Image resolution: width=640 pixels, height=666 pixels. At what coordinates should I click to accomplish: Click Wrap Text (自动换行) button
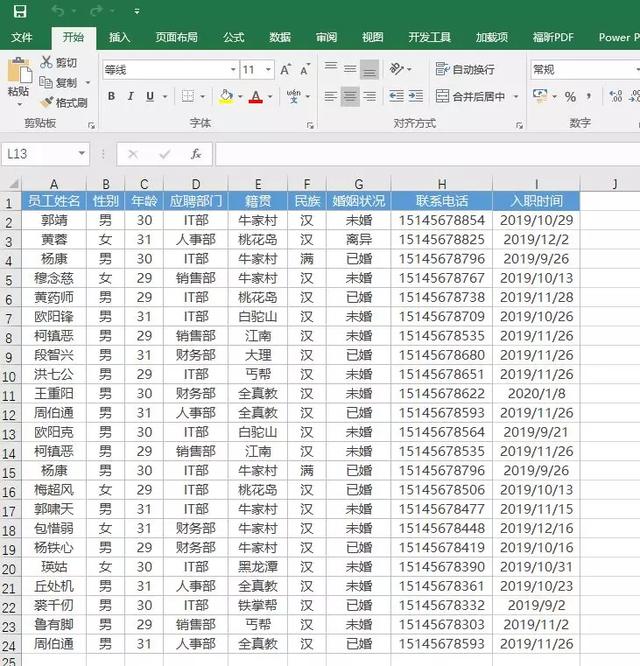click(x=465, y=69)
